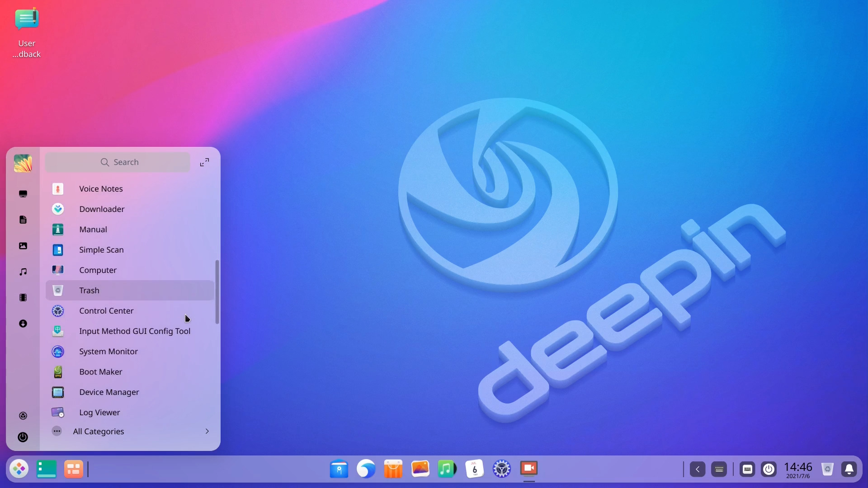Open Simple Scan from the launcher

click(102, 249)
